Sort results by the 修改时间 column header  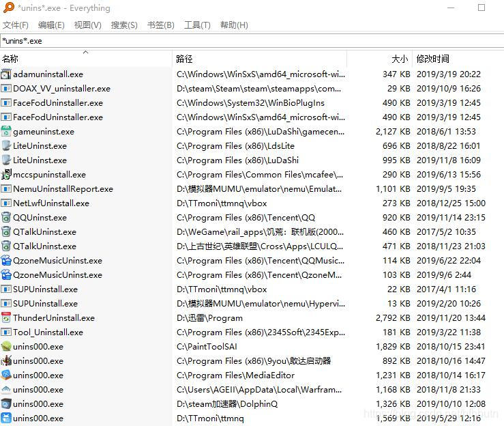pyautogui.click(x=458, y=59)
